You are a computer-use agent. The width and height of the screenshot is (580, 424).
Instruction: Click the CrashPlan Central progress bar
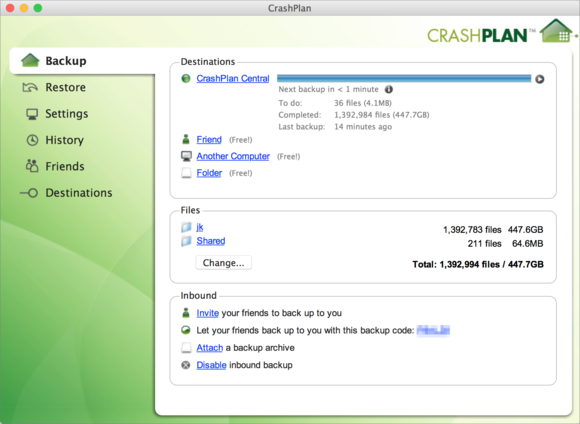point(404,78)
